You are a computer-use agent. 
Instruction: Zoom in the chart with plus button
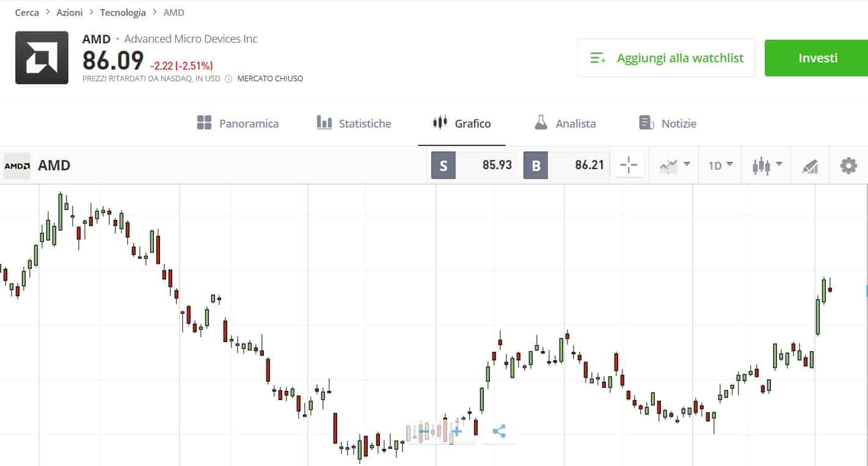[x=456, y=431]
